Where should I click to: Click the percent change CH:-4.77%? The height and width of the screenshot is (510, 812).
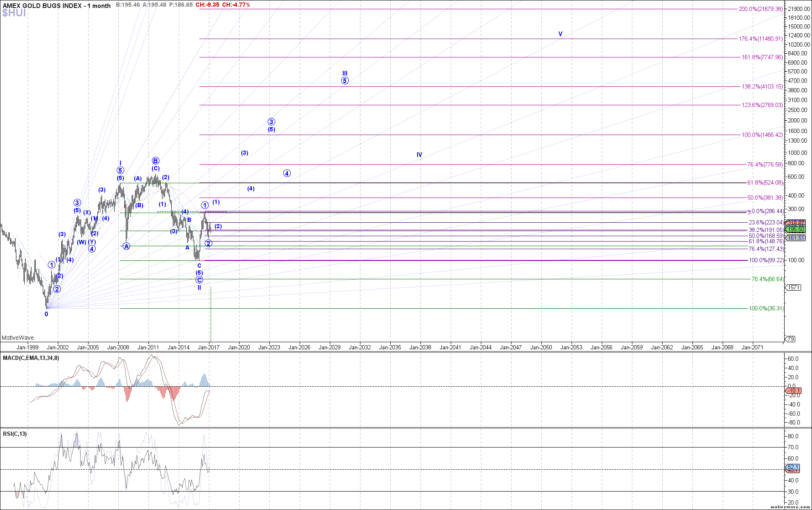click(236, 5)
